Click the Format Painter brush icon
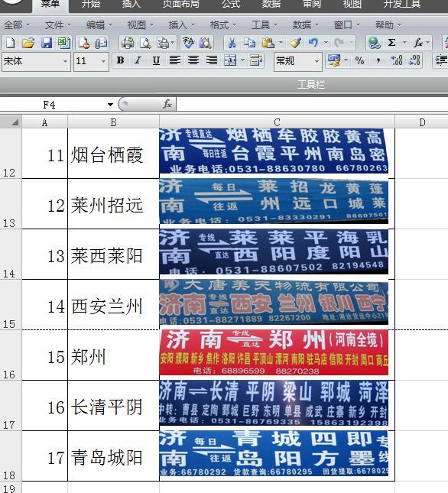The width and height of the screenshot is (448, 493). 295,43
